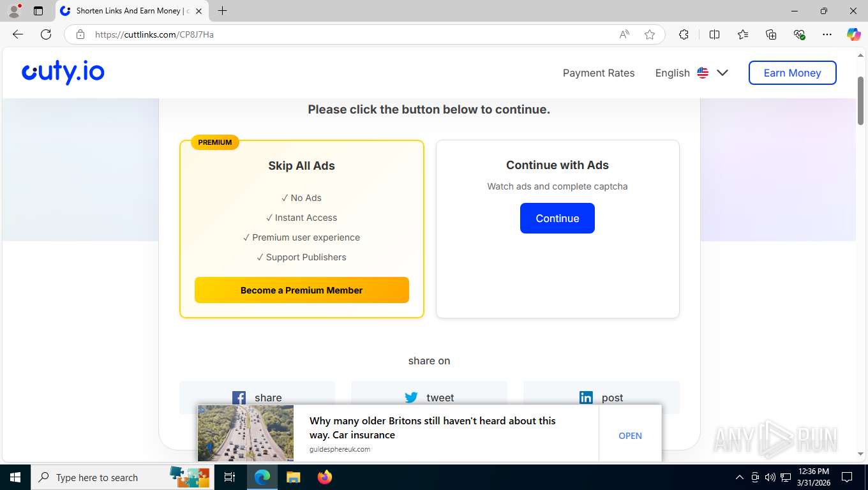
Task: Open Read Aloud icon in address bar
Action: tap(624, 34)
